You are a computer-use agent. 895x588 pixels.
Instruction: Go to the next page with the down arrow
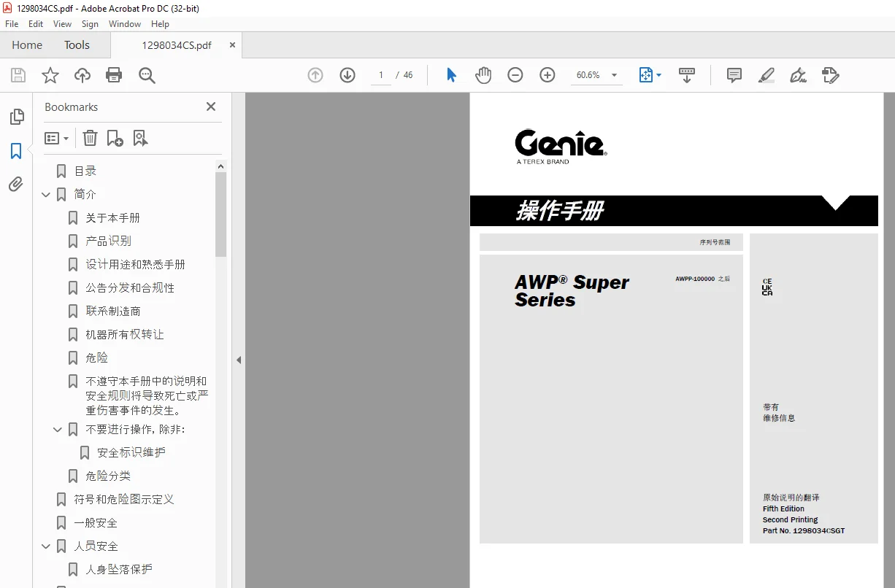[x=347, y=75]
